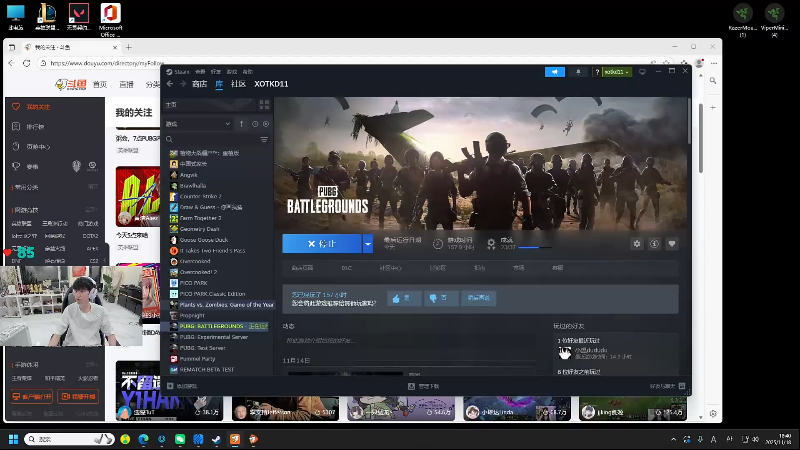Image resolution: width=800 pixels, height=450 pixels.
Task: Expand the 游戏 (Games) filter dropdown
Action: click(197, 124)
